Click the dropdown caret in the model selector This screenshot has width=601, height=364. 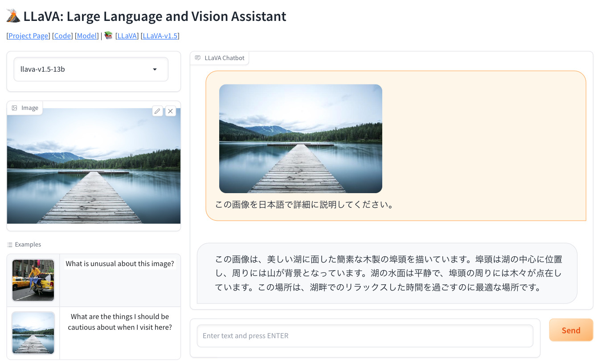click(x=155, y=69)
